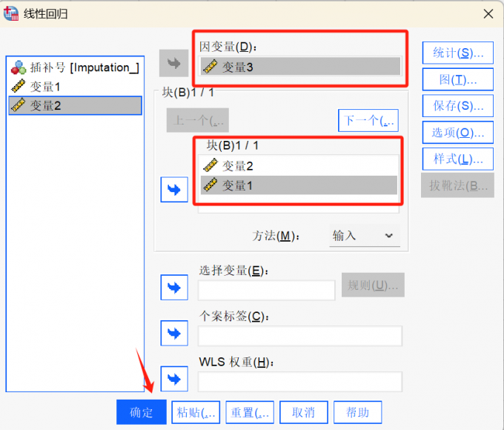Screen dimensions: 504x430
Task: Click the 规则(U) button
Action: coord(373,285)
